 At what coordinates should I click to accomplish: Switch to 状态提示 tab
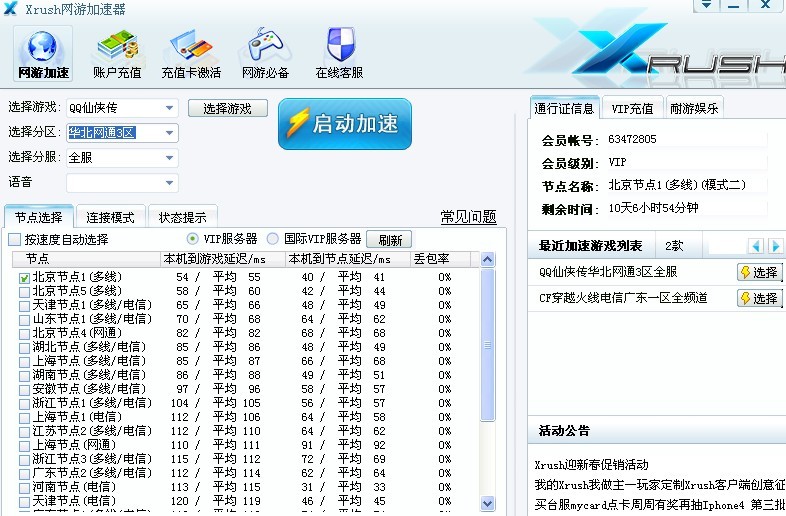[182, 217]
